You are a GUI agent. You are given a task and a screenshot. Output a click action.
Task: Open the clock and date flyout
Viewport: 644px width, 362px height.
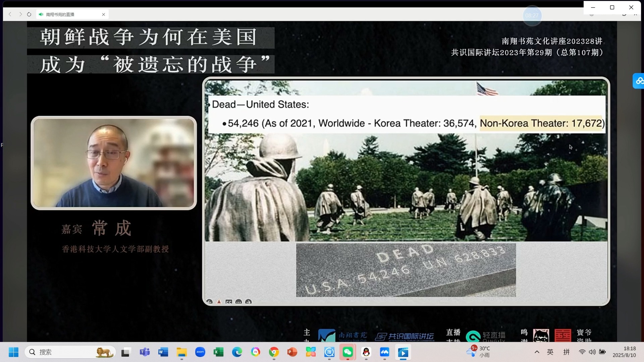624,352
